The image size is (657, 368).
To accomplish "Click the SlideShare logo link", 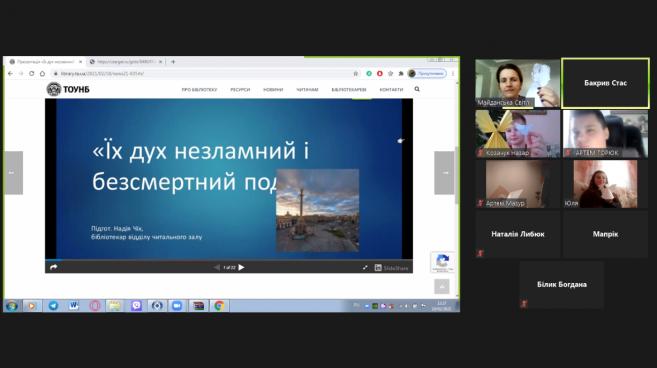I will pyautogui.click(x=391, y=268).
